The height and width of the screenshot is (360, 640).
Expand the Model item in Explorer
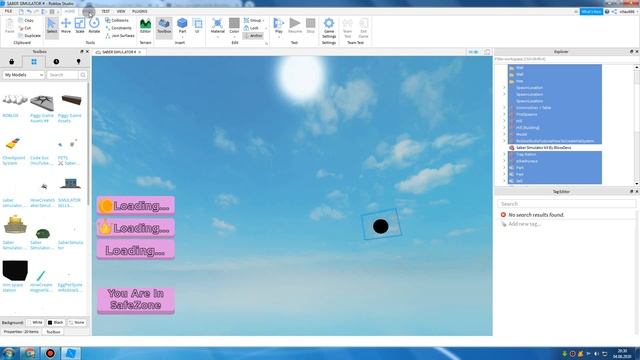[504, 134]
